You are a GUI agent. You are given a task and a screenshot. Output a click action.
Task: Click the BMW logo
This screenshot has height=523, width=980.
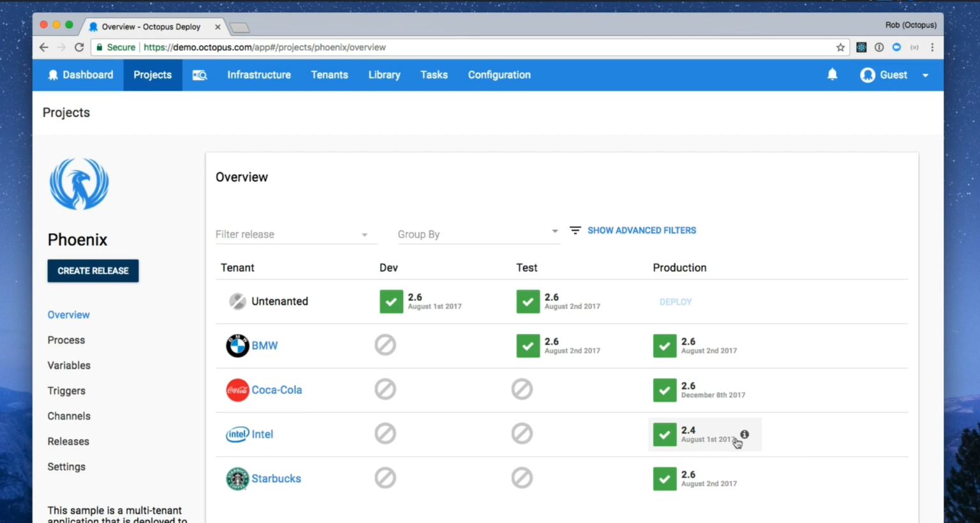(x=237, y=345)
